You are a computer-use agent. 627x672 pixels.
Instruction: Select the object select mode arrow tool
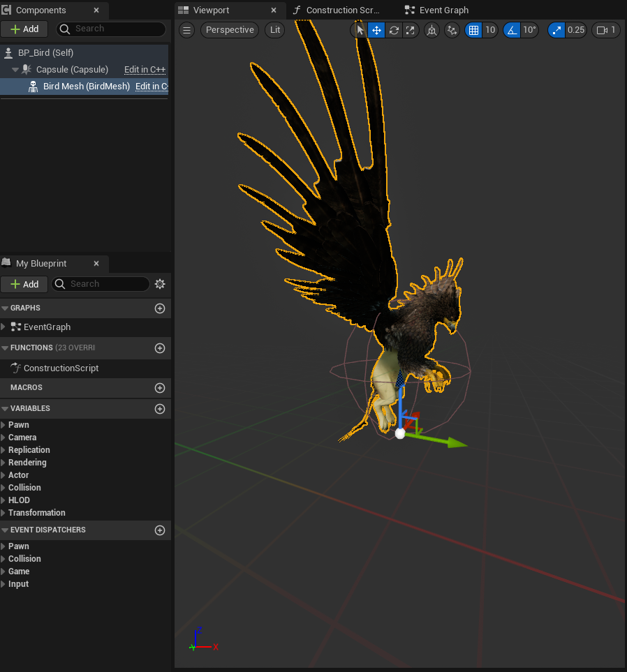pyautogui.click(x=360, y=30)
